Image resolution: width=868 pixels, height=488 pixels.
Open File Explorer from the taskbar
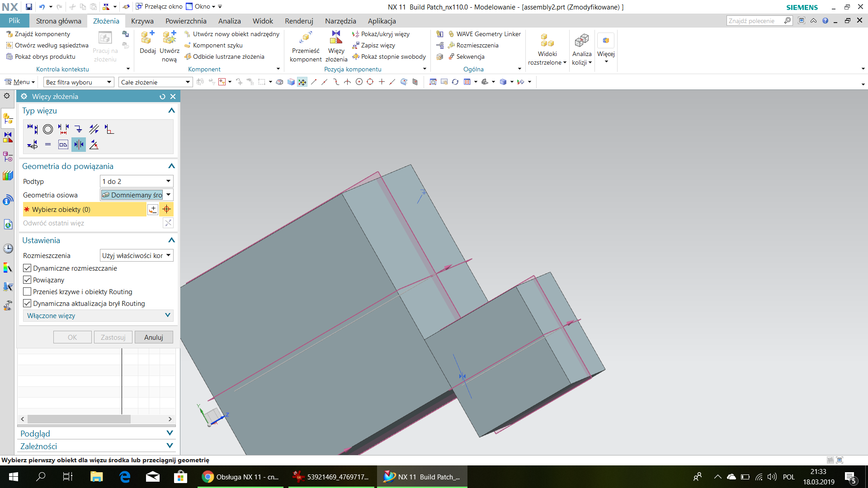point(96,477)
